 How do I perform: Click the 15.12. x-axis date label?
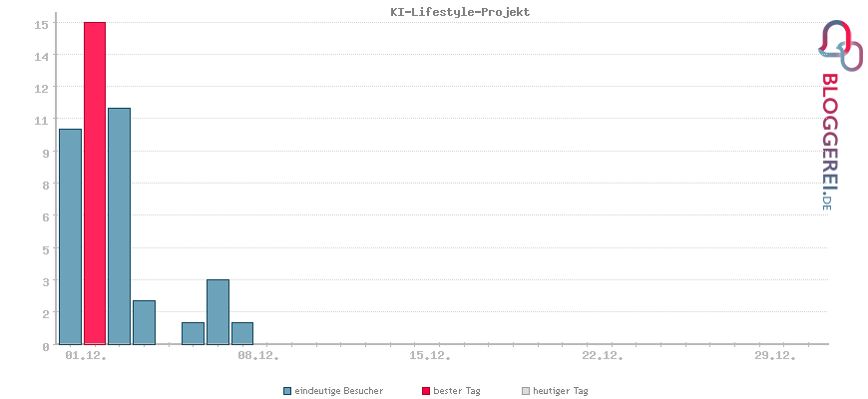[x=430, y=355]
